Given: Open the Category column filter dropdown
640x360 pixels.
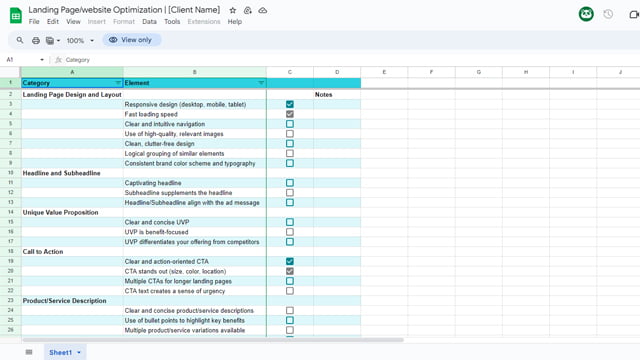Looking at the screenshot, I should [x=118, y=83].
